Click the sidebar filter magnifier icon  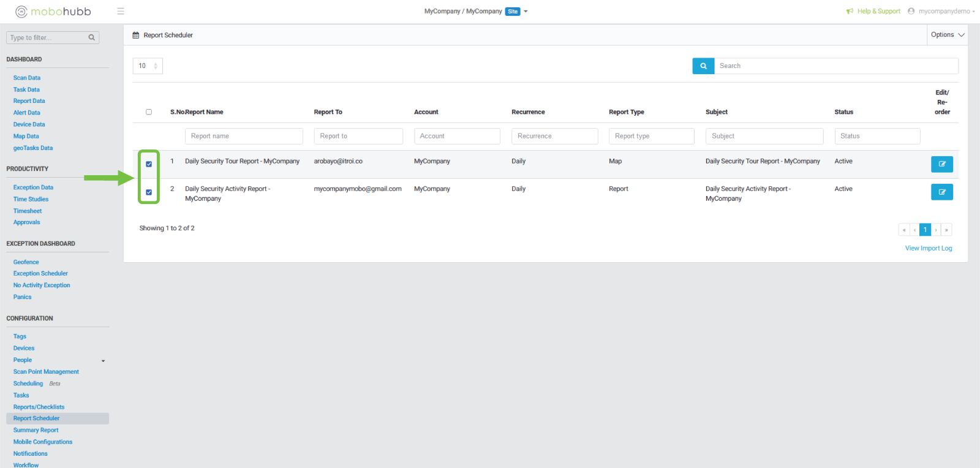[92, 38]
